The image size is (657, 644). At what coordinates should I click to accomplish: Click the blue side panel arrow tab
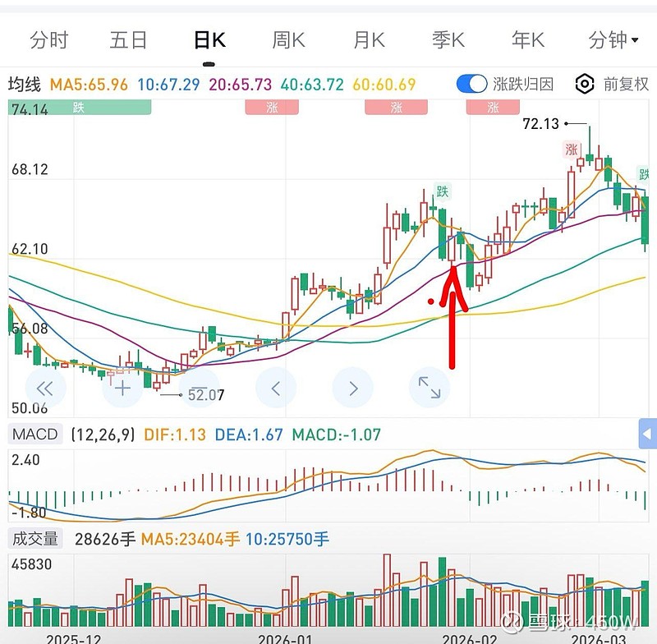click(647, 433)
